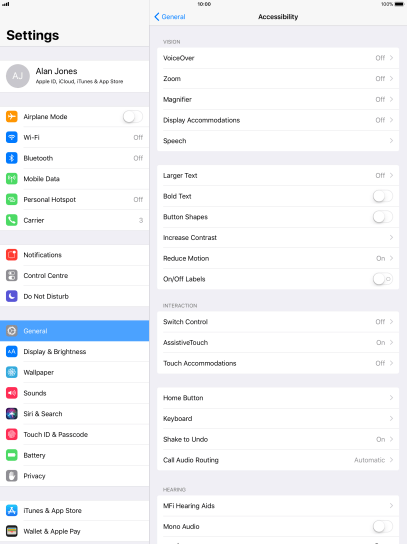
Task: Tap the Siri & Search icon
Action: click(x=11, y=414)
